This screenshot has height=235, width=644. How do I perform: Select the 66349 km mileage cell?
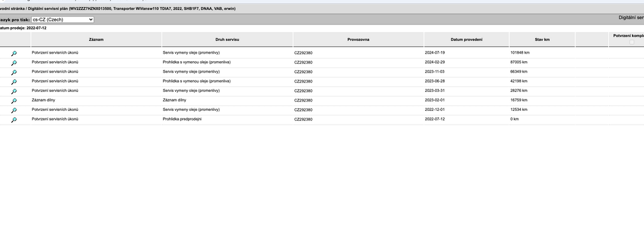[519, 72]
